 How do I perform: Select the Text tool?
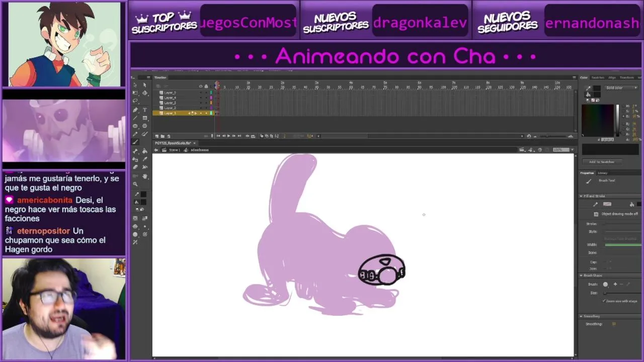[145, 110]
